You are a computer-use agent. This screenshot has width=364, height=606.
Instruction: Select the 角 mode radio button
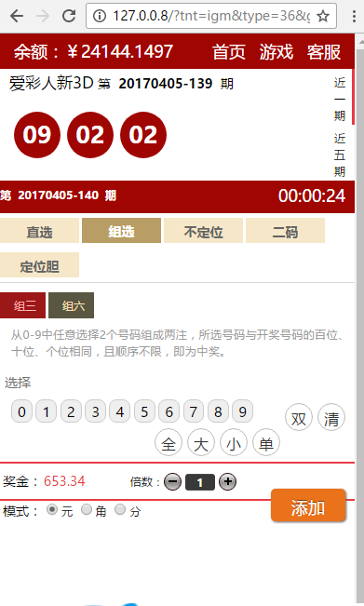tap(87, 510)
